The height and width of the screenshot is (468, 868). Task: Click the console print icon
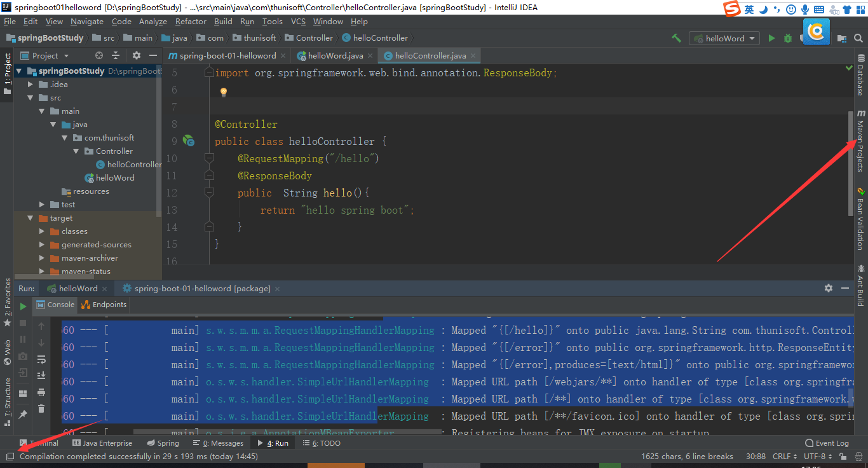(41, 392)
